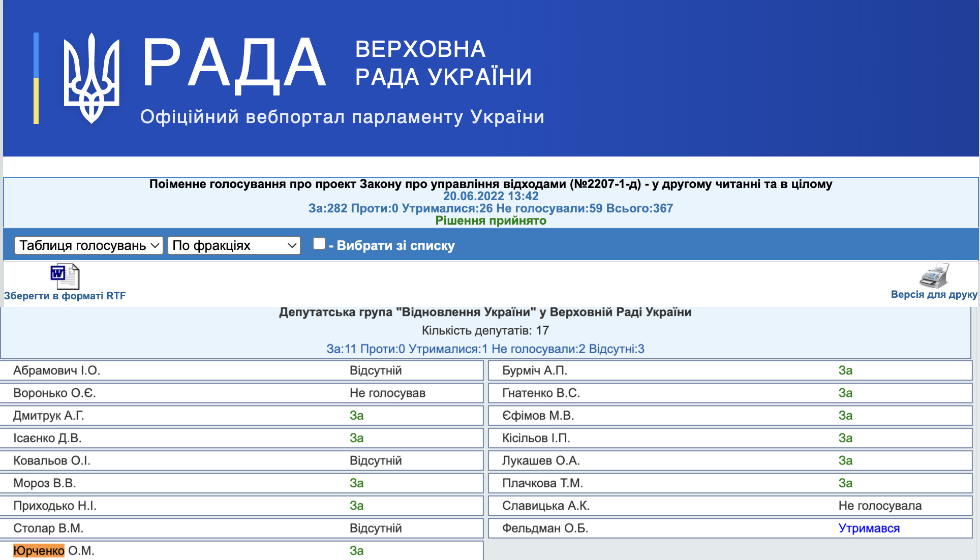Viewport: 980px width, 560px height.
Task: Click the Word document RTF icon
Action: click(65, 276)
